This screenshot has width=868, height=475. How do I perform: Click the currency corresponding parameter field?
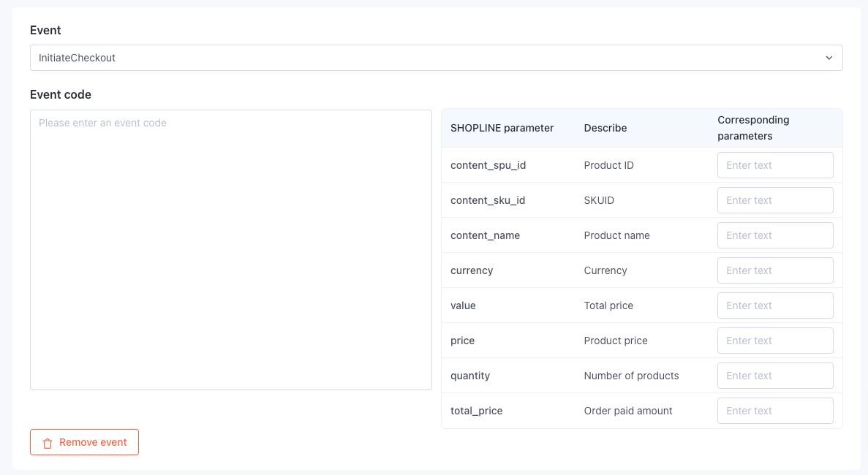[x=775, y=270]
